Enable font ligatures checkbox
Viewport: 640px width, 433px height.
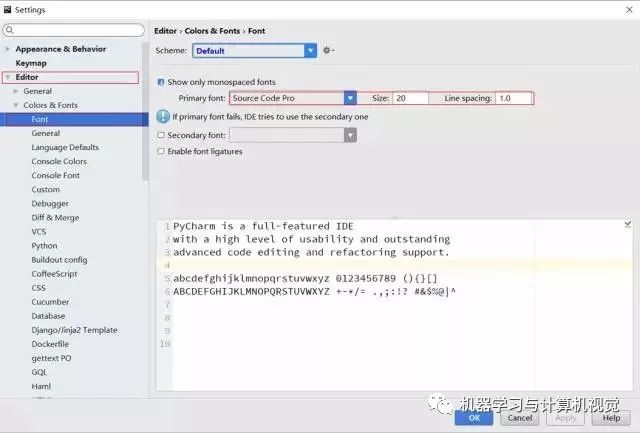(161, 151)
